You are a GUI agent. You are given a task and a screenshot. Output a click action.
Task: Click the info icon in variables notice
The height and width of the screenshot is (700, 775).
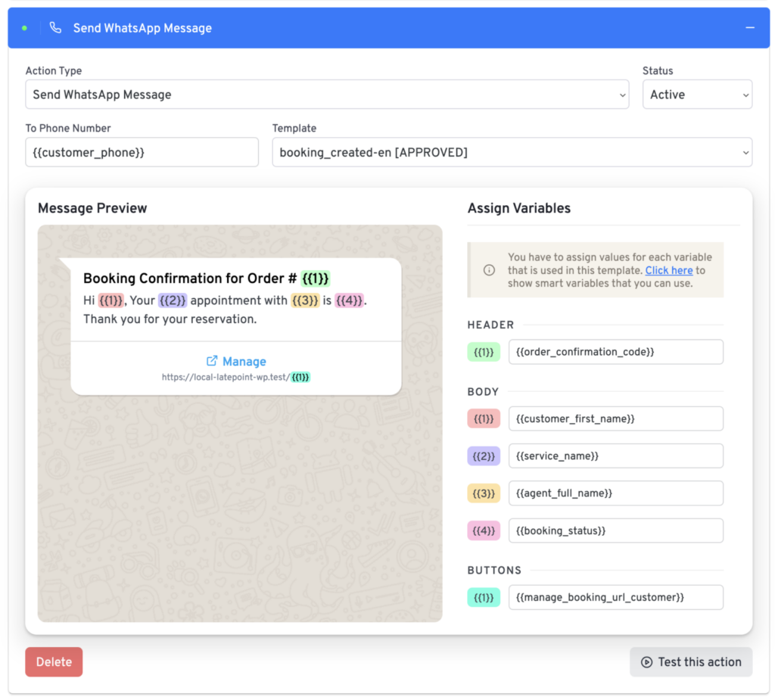click(x=489, y=270)
